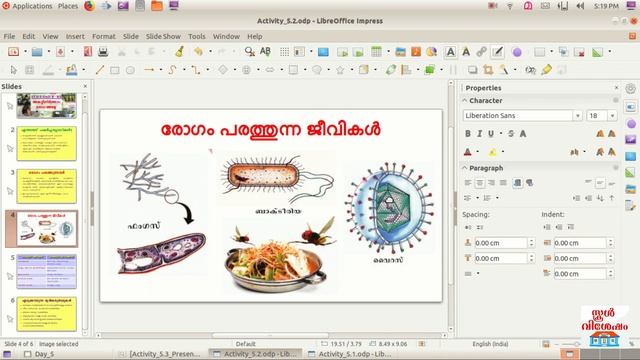Image resolution: width=640 pixels, height=360 pixels.
Task: Select the Ellipse drawing tool
Action: tap(130, 70)
